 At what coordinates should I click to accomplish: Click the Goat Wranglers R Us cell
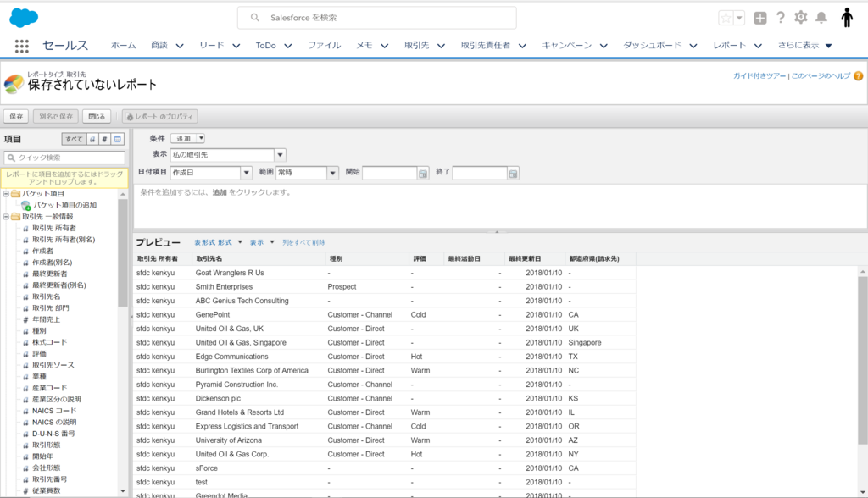coord(229,273)
